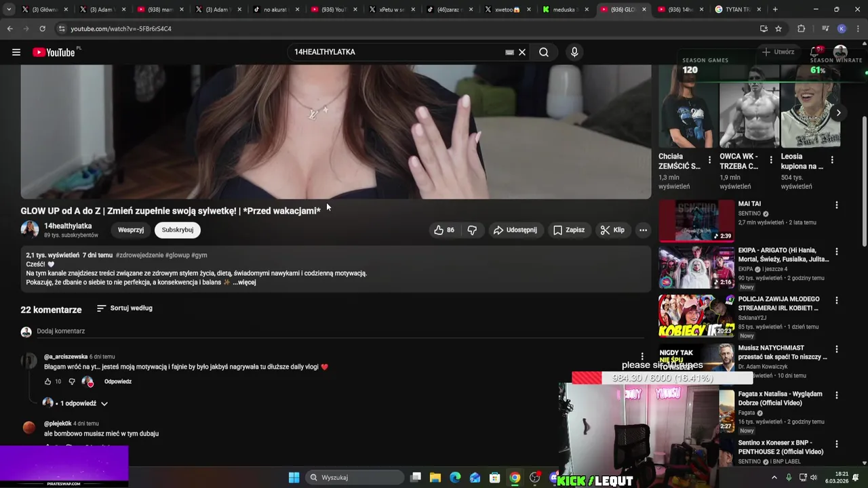
Task: Click the Klip clip button
Action: click(x=612, y=230)
